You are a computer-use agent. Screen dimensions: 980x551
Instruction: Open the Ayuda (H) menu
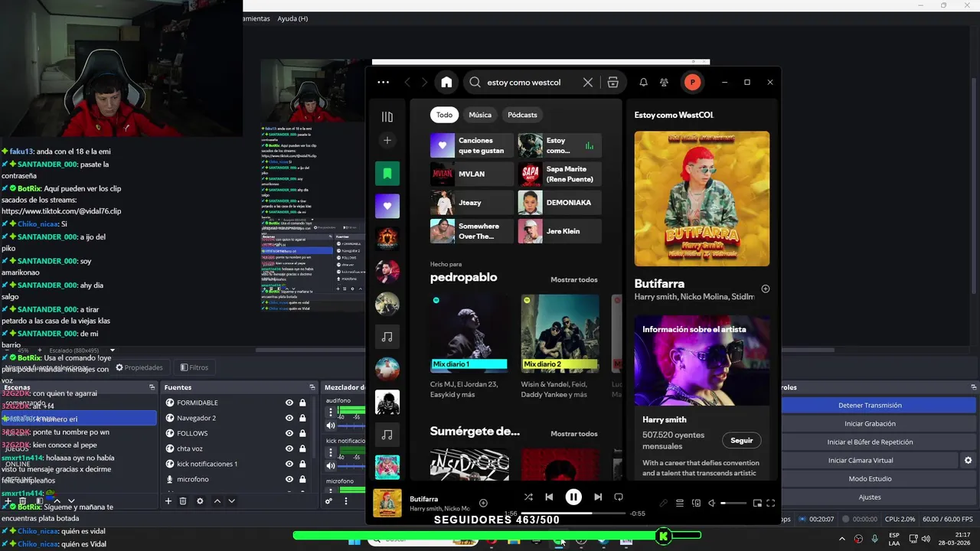pyautogui.click(x=292, y=18)
